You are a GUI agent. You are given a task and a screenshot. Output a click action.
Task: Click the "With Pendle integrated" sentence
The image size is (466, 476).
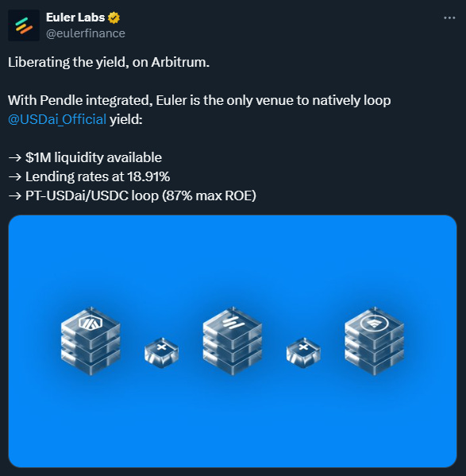click(80, 100)
